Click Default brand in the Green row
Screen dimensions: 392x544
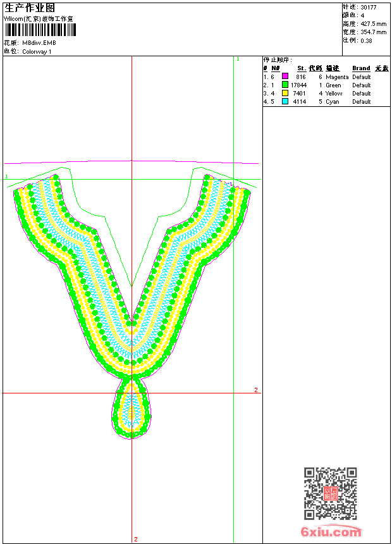point(362,85)
